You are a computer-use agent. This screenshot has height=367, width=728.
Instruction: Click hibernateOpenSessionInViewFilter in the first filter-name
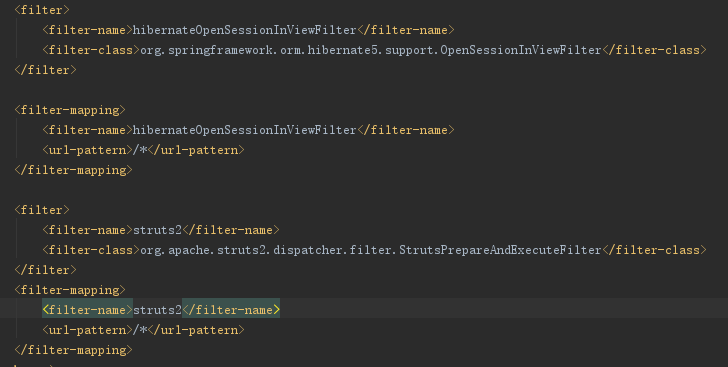[245, 30]
